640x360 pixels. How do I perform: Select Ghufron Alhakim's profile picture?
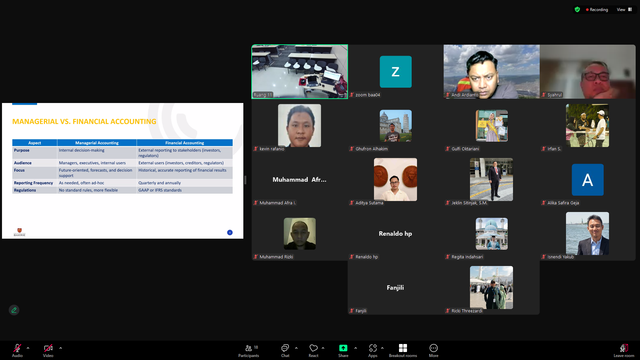pyautogui.click(x=396, y=125)
